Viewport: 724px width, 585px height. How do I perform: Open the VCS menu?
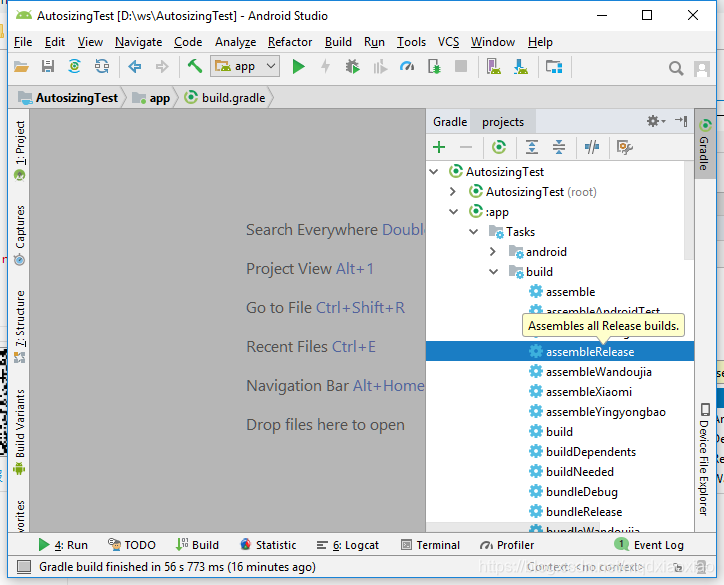(x=448, y=42)
